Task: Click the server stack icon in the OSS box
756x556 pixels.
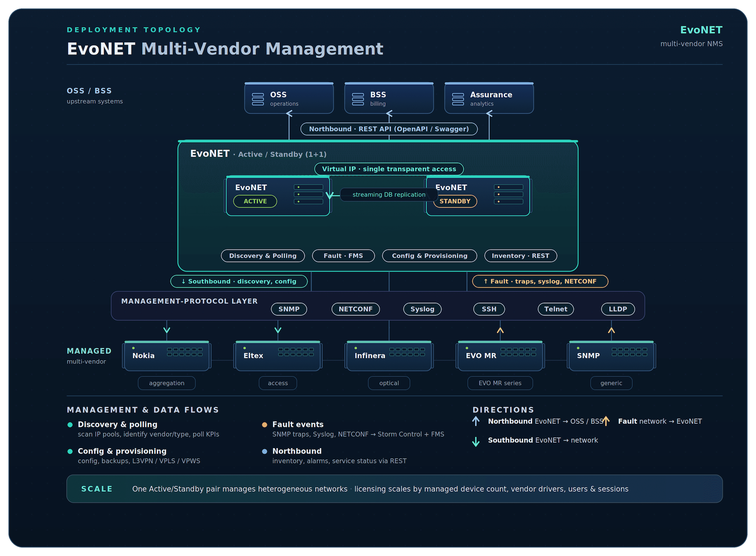Action: point(258,99)
